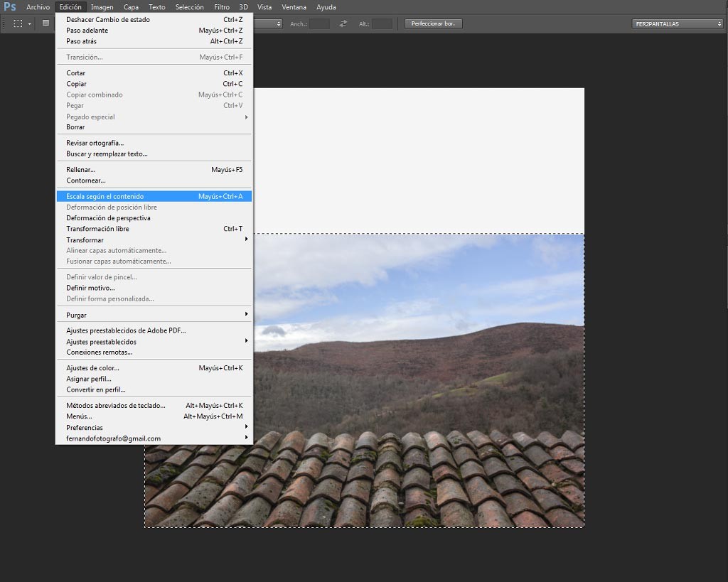The image size is (728, 582).
Task: Select the Cortar menu entry
Action: (x=154, y=73)
